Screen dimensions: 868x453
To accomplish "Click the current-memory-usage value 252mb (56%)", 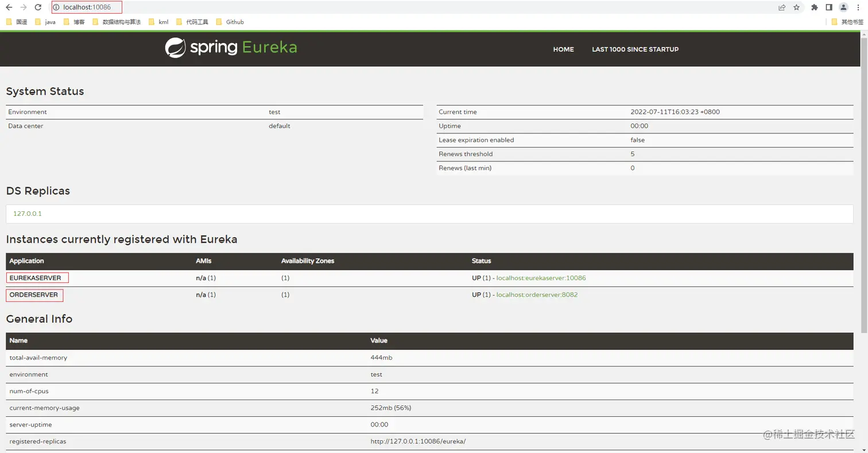I will (x=390, y=408).
